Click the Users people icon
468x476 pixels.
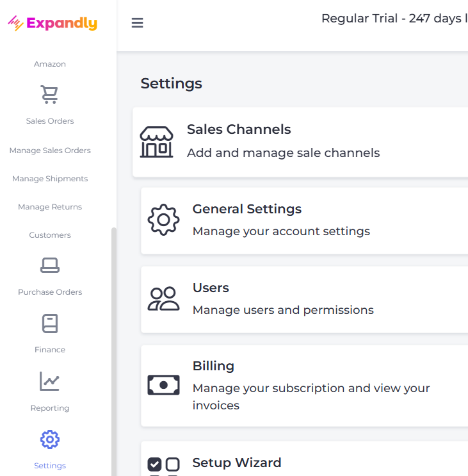163,299
